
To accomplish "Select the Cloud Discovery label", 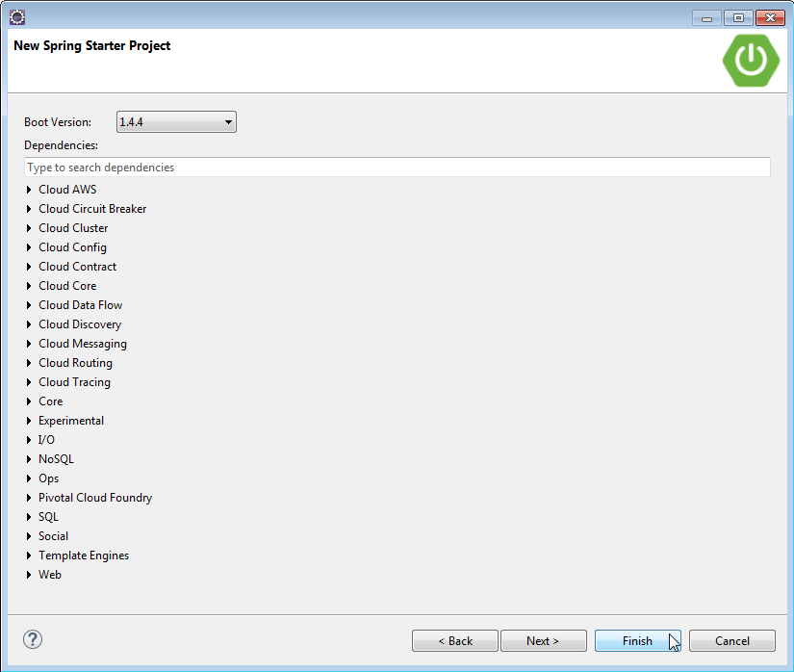I will point(80,324).
